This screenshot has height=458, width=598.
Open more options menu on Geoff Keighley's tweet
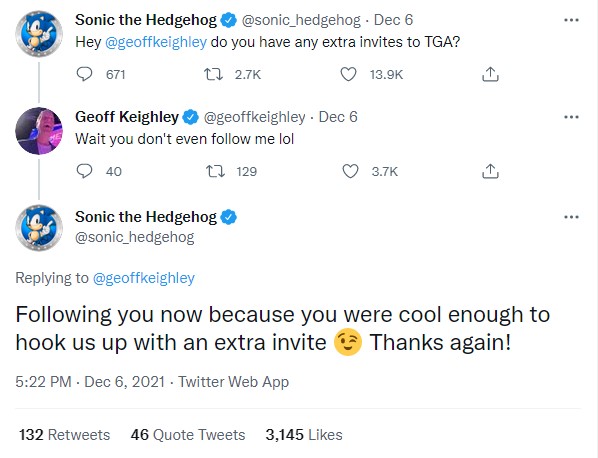571,117
